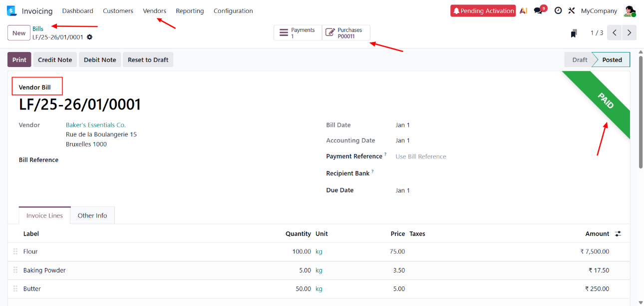The height and width of the screenshot is (306, 644).
Task: Open the Payments smart button
Action: click(x=298, y=33)
